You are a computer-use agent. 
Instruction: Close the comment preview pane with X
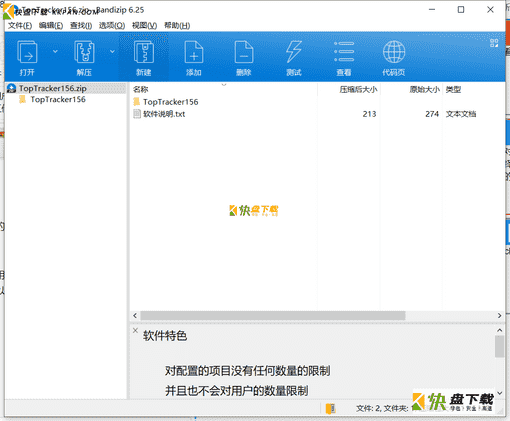click(135, 331)
